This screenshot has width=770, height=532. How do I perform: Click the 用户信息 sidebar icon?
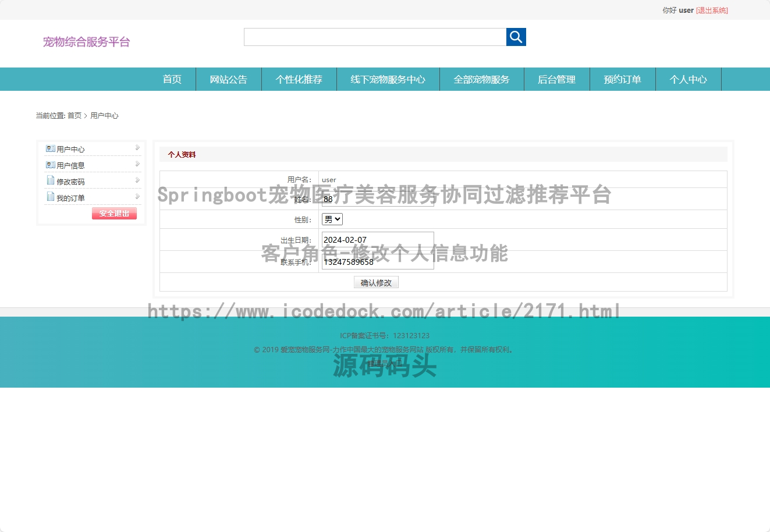click(51, 165)
